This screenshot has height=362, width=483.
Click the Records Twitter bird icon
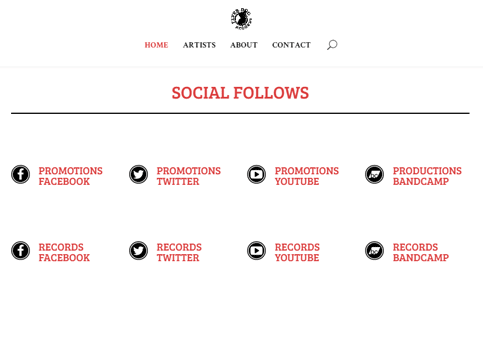point(138,251)
